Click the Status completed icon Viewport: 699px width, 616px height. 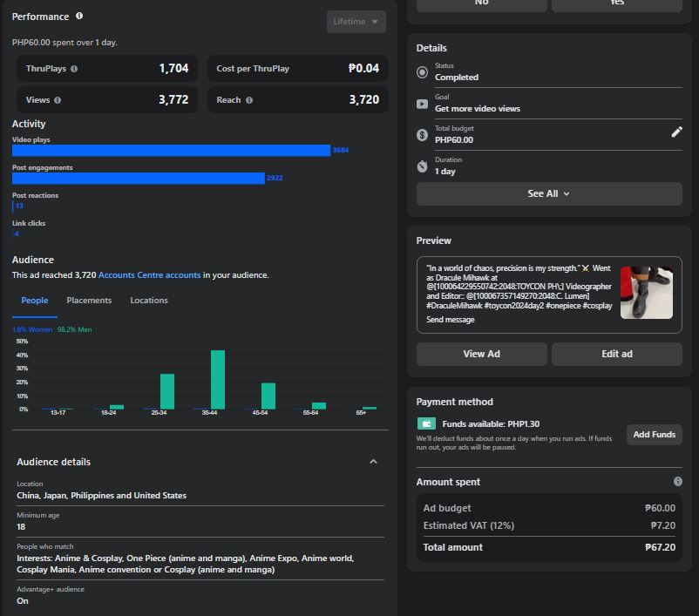[423, 72]
